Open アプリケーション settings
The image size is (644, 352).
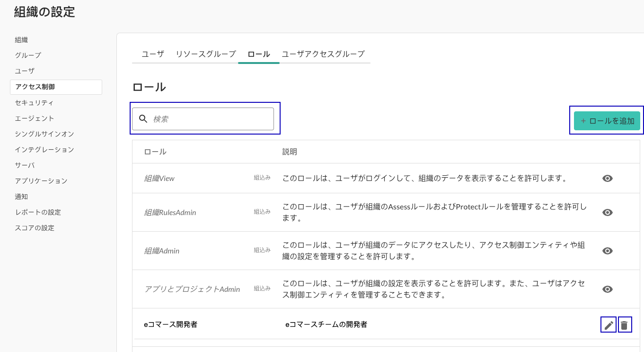pyautogui.click(x=41, y=181)
